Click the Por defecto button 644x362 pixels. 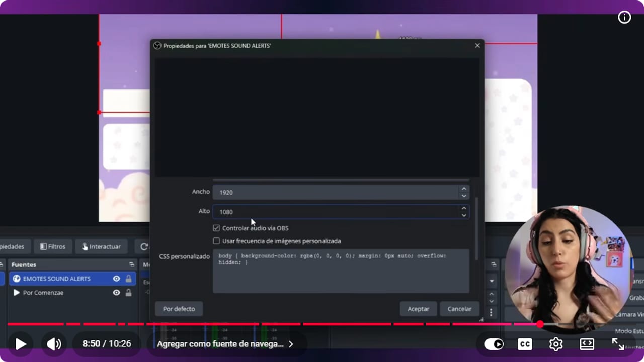179,309
